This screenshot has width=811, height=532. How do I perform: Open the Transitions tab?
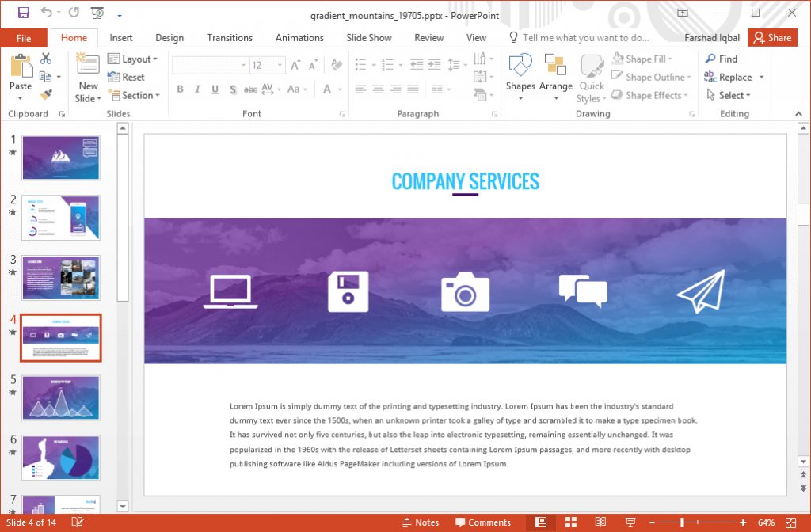pyautogui.click(x=229, y=37)
